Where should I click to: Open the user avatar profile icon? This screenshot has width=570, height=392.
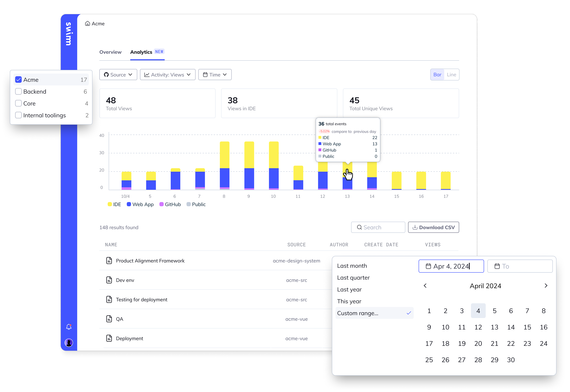(69, 343)
